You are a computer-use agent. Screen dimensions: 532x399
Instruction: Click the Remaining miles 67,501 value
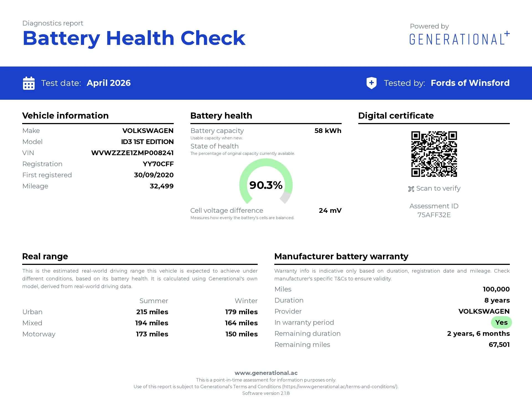[x=499, y=345]
